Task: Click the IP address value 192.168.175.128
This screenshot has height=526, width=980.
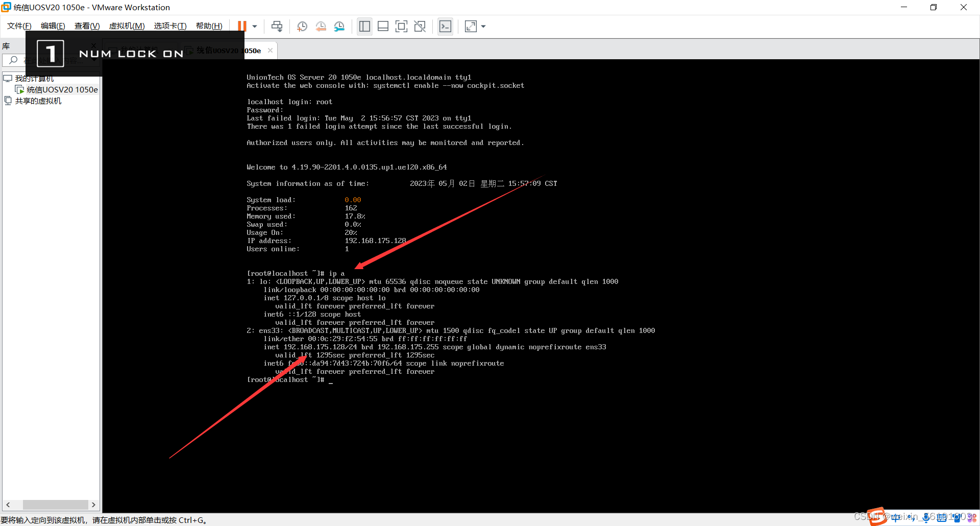Action: tap(375, 241)
